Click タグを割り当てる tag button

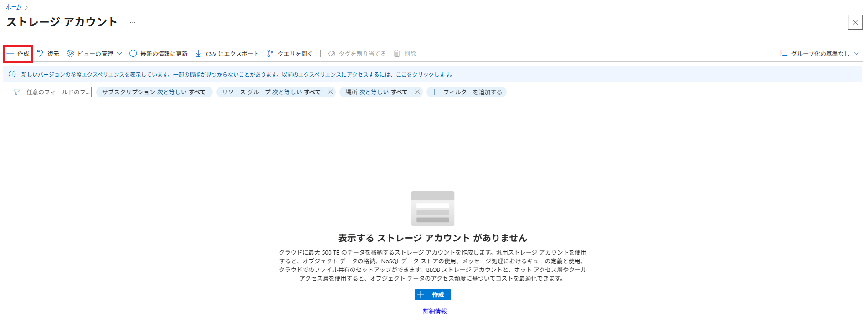(357, 54)
